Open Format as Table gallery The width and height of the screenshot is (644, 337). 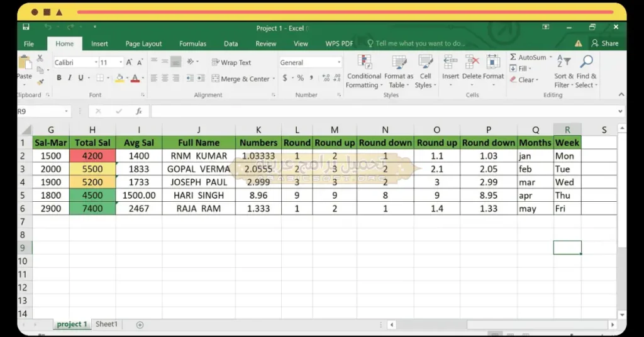[x=399, y=72]
